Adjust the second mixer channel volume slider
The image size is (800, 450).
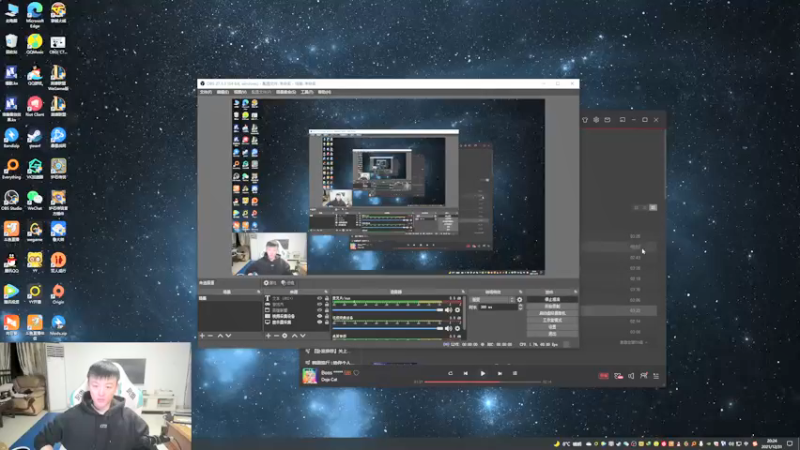pyautogui.click(x=388, y=328)
